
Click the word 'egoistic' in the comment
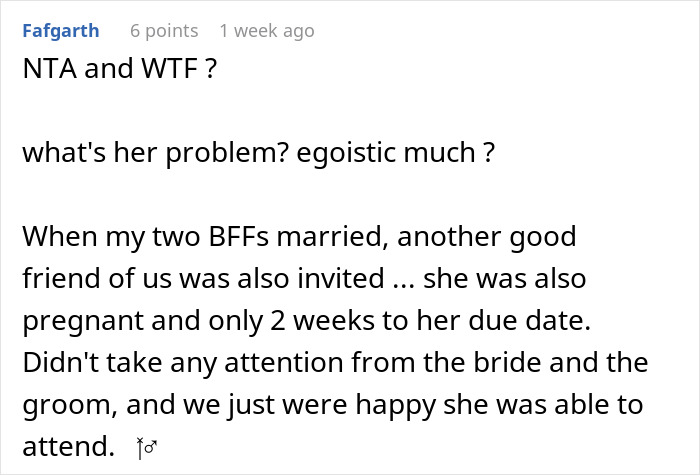[346, 152]
